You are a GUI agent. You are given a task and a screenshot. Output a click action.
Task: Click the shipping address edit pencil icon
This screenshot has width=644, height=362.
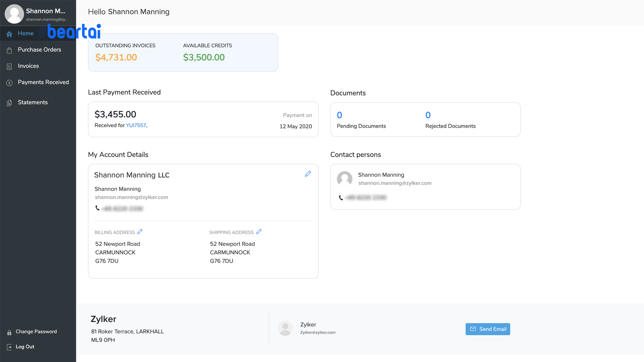[x=259, y=232]
